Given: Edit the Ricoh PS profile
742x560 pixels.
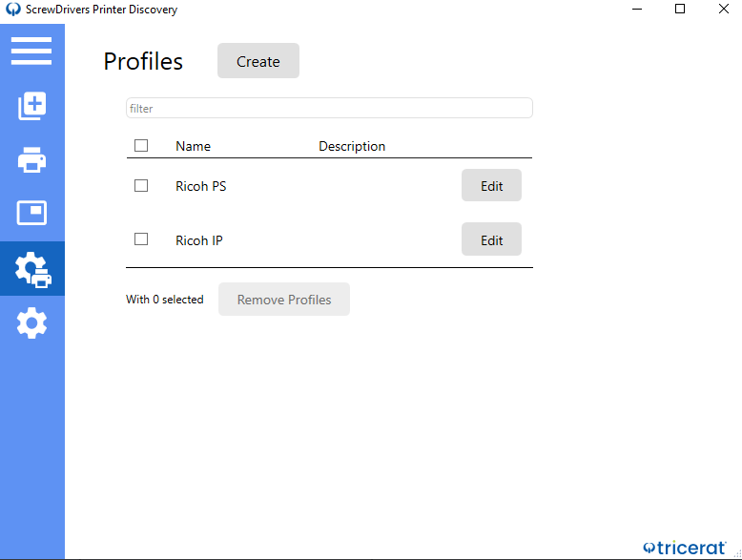Looking at the screenshot, I should tap(491, 186).
